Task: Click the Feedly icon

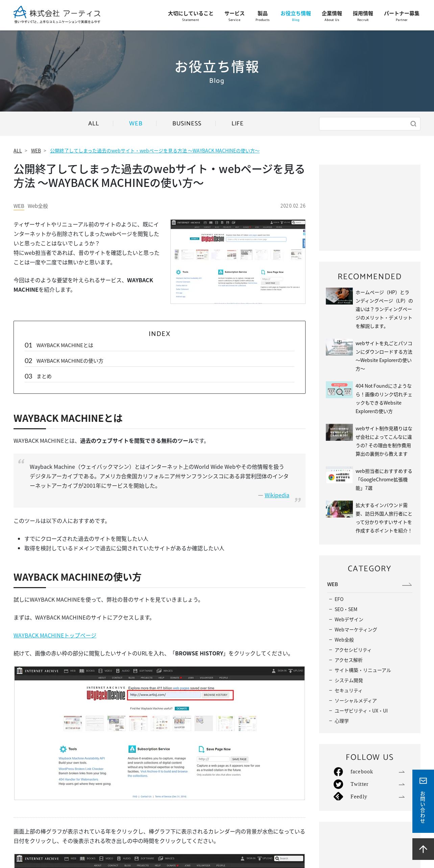Action: pos(338,797)
